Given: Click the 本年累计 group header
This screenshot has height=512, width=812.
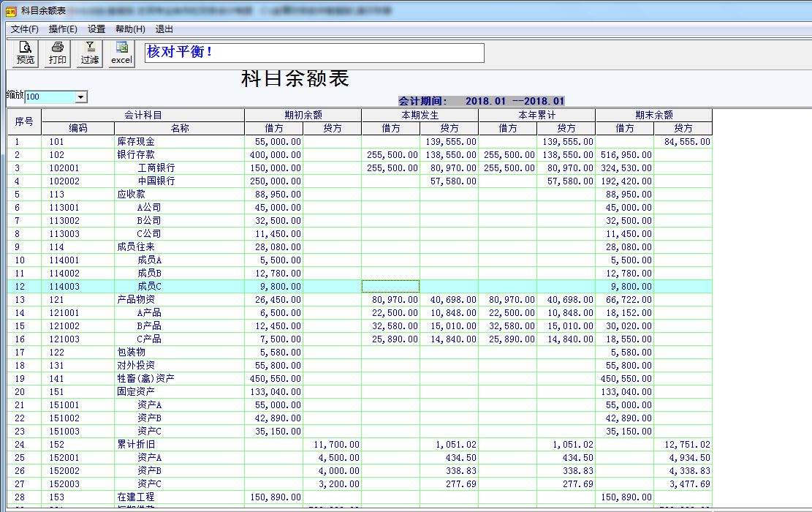Looking at the screenshot, I should [x=537, y=115].
